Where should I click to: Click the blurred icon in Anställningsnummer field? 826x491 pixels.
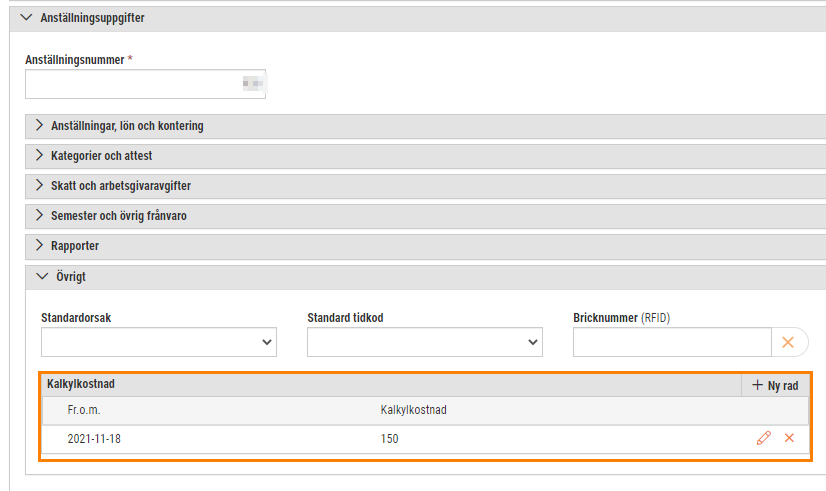[253, 83]
